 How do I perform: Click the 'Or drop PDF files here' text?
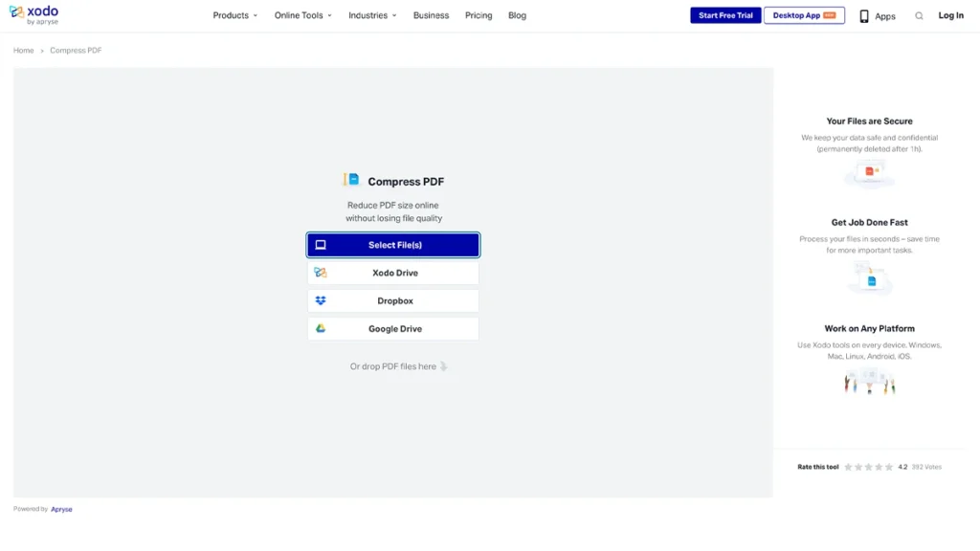(x=393, y=366)
